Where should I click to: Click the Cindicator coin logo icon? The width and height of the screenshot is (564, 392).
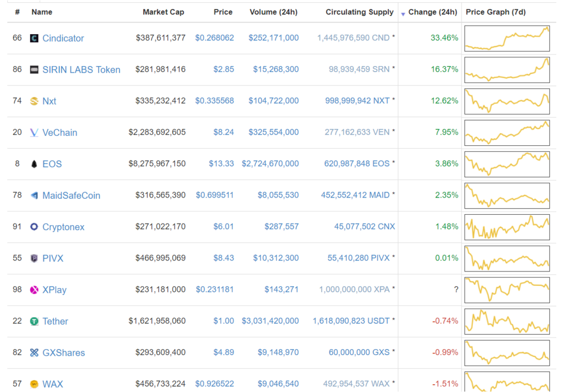tap(34, 38)
